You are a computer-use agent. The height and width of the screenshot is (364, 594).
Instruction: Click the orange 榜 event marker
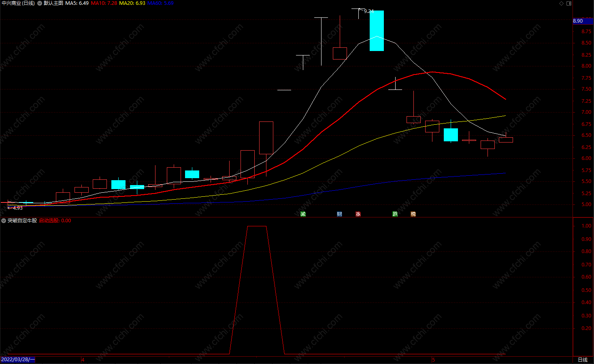413,214
